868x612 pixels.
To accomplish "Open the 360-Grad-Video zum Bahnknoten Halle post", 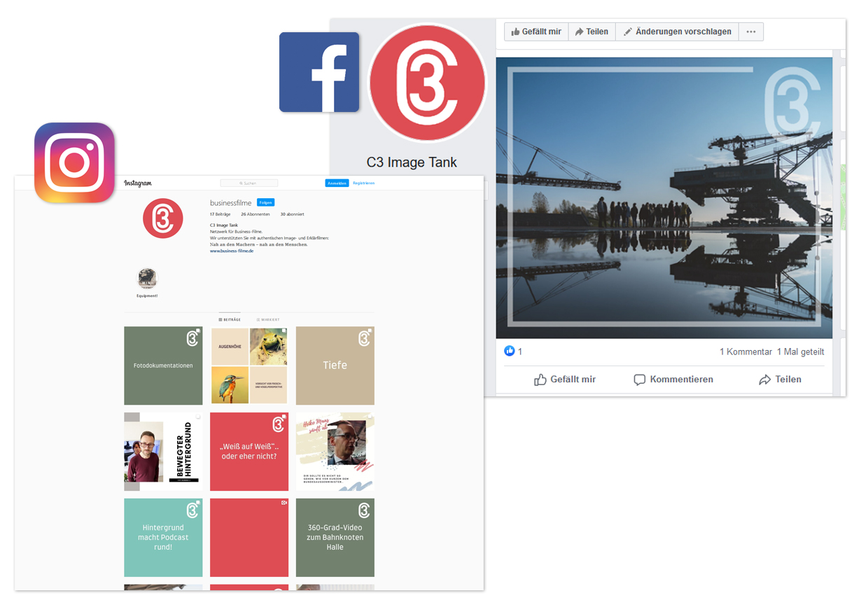I will (x=335, y=538).
